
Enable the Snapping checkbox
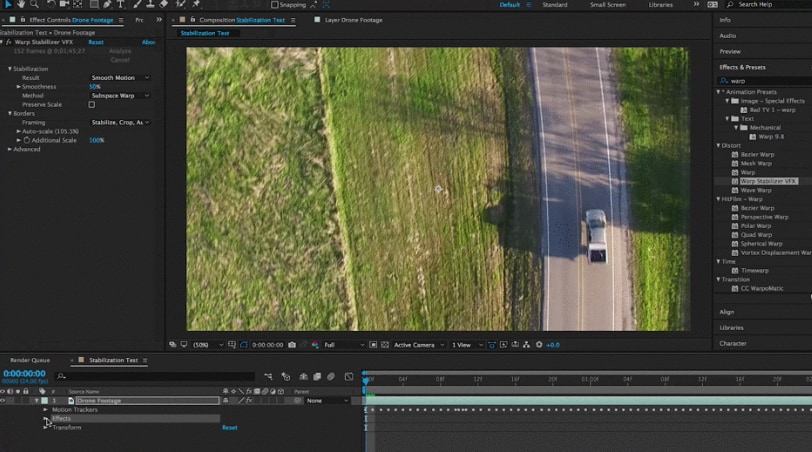(x=275, y=5)
